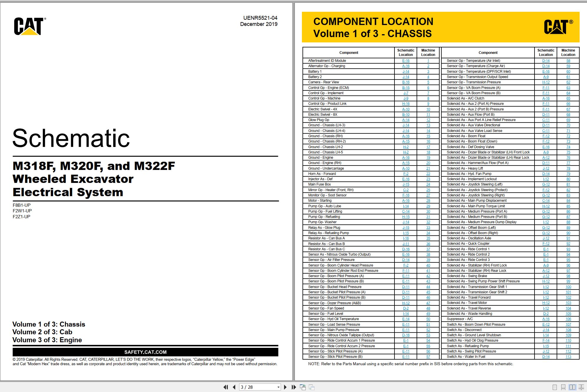Viewport: 587px width, 392px height.
Task: Open machine location 33 for Relay Glow Plug
Action: point(428,228)
